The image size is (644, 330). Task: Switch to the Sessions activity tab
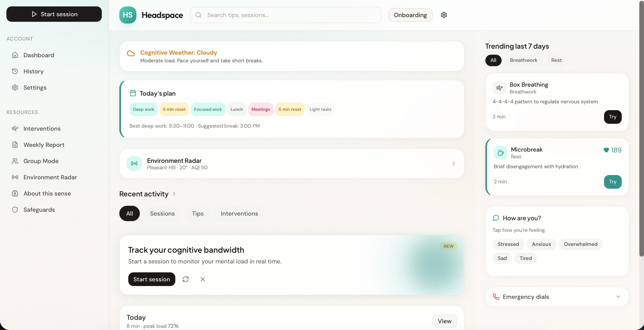click(162, 213)
